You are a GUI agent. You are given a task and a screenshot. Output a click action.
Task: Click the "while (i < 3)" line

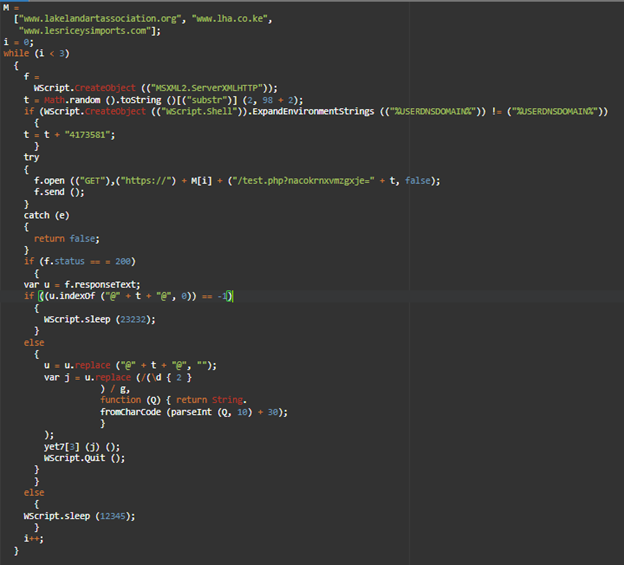[37, 53]
